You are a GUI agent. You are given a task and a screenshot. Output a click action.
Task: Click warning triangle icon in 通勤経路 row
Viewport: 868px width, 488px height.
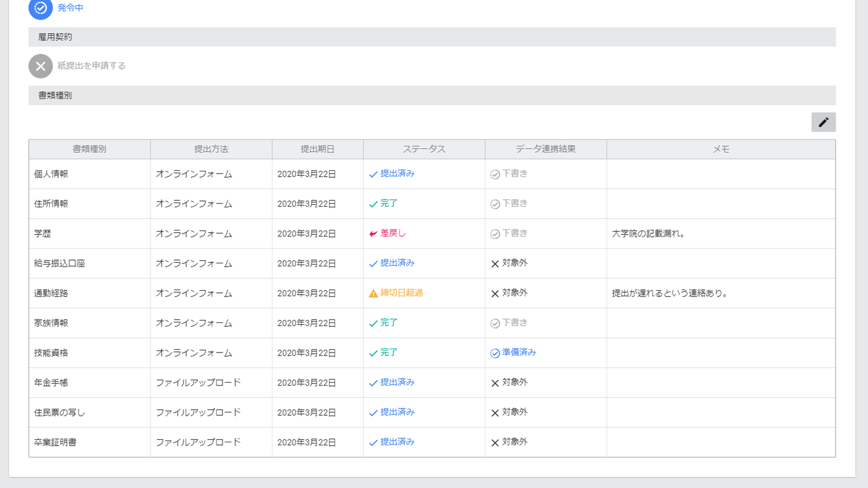[373, 293]
